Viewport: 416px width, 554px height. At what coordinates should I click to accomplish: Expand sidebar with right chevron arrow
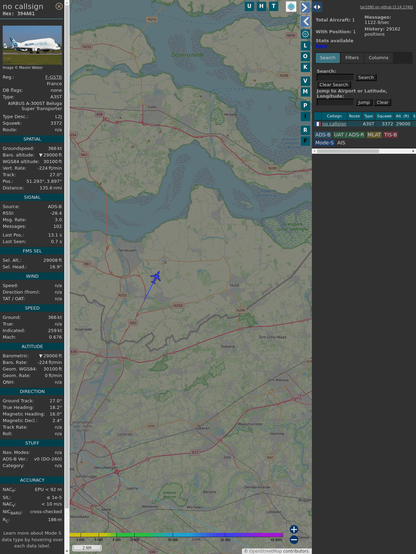305,7
